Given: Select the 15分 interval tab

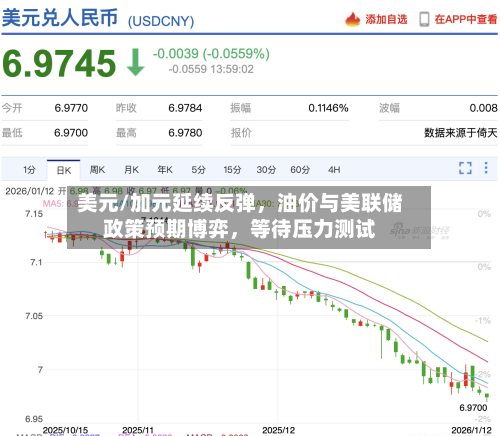Looking at the screenshot, I should tap(232, 170).
